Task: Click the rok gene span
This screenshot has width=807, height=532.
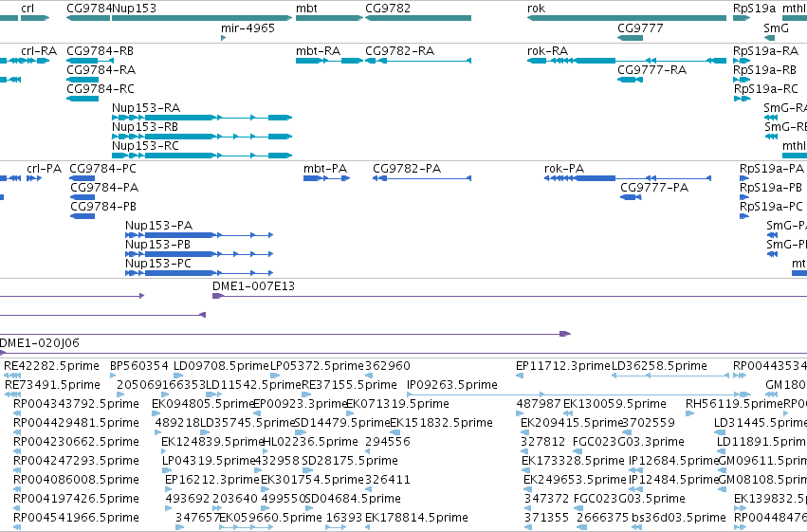Action: [627, 18]
